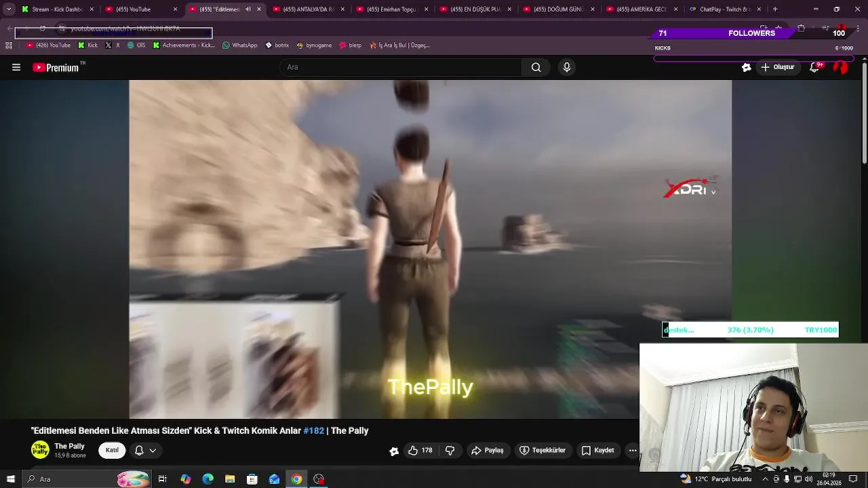Expand notification preferences chevron beside bell
The height and width of the screenshot is (488, 868).
(x=153, y=450)
